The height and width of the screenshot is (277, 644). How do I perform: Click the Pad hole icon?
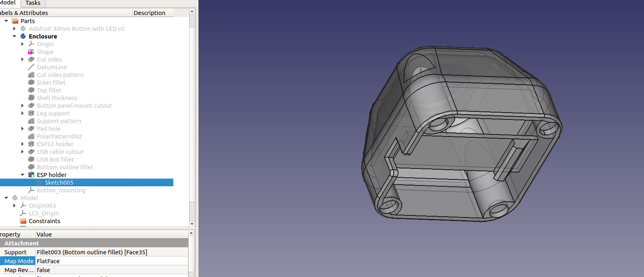31,129
